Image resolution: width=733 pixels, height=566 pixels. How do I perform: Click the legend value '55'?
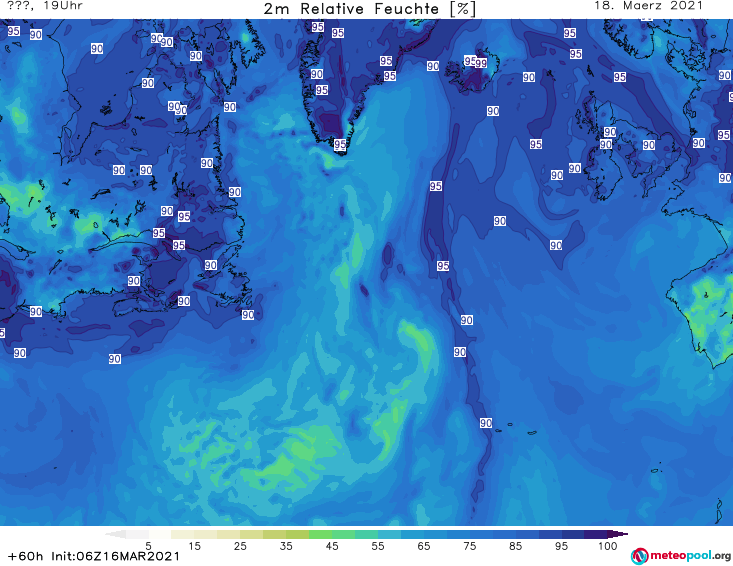point(378,546)
